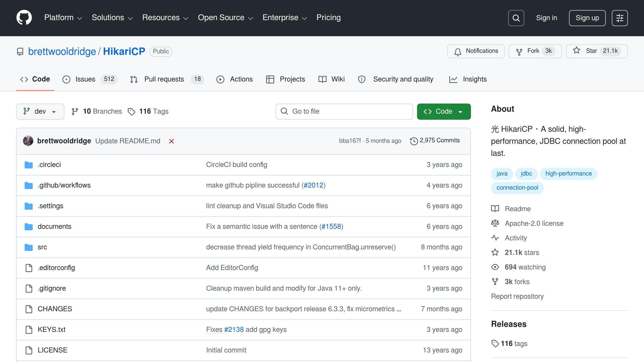Open the header appearance settings icon
The height and width of the screenshot is (362, 644).
click(x=619, y=18)
